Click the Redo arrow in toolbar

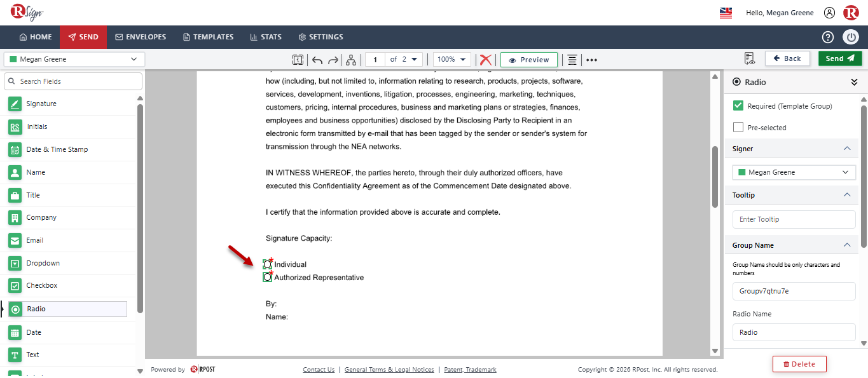pos(333,60)
